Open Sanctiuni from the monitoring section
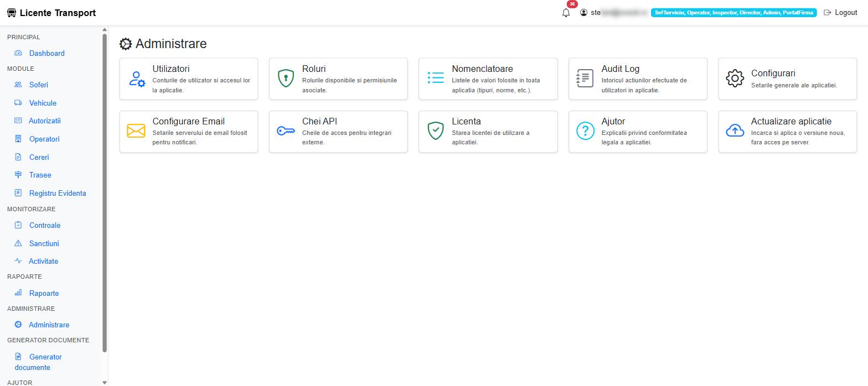868x386 pixels. (x=44, y=243)
